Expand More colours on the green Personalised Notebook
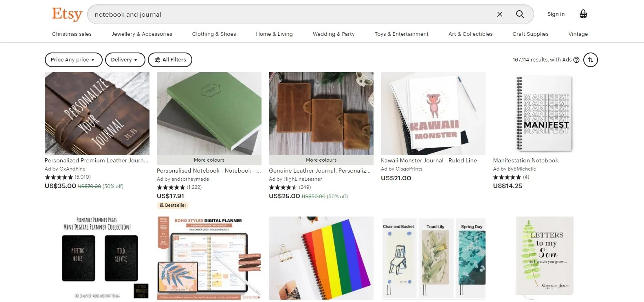Image resolution: width=644 pixels, height=302 pixels. [x=209, y=160]
